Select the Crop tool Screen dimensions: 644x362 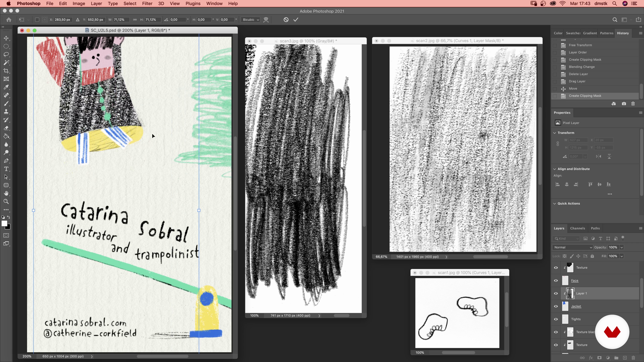tap(6, 71)
